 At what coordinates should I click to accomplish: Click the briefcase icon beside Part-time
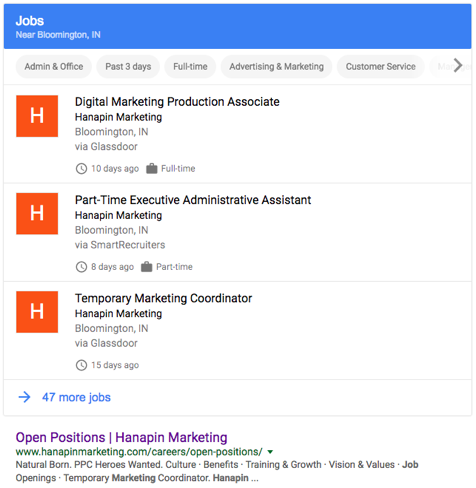pyautogui.click(x=147, y=267)
